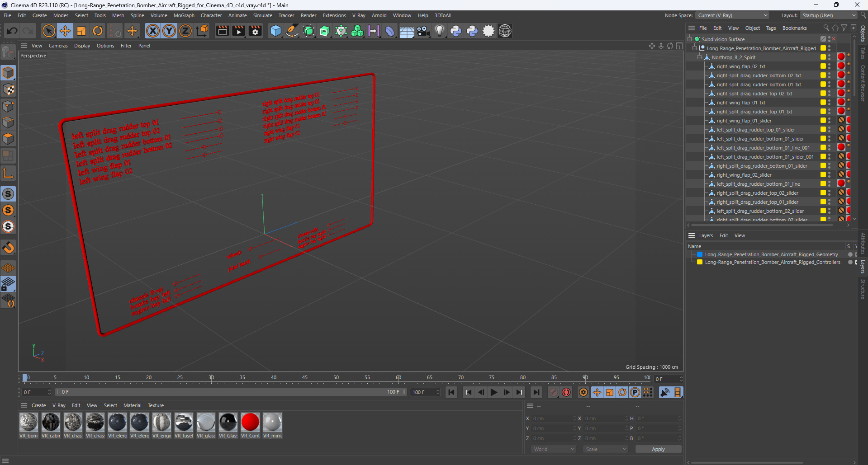This screenshot has height=465, width=868.
Task: Click the globe icon in toolbar
Action: pos(505,31)
